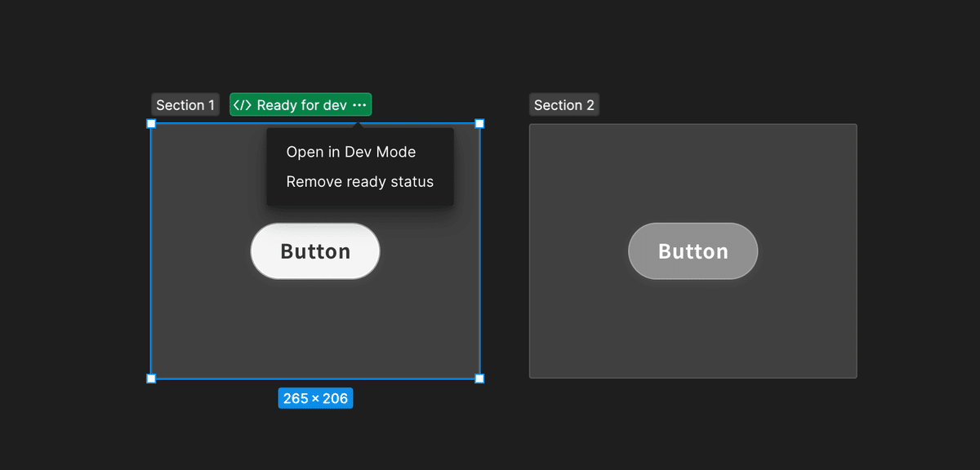Click the 265 × 206 dimension badge
The image size is (980, 470).
click(x=315, y=398)
